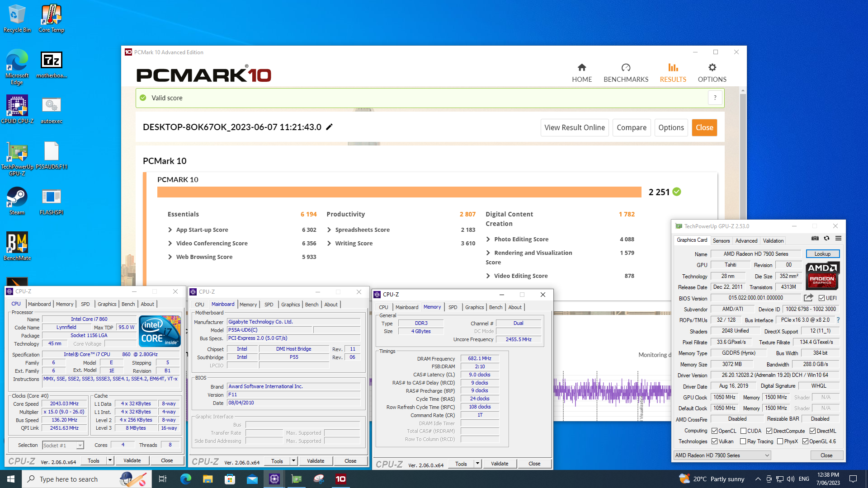Open the Windows Start menu
The height and width of the screenshot is (488, 868).
click(11, 479)
